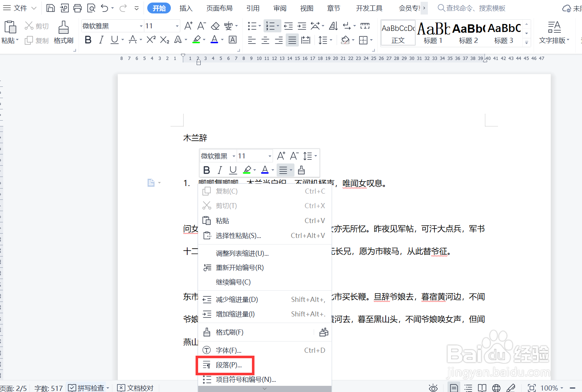
Task: Click the bulleted list icon in ribbon
Action: [x=252, y=26]
